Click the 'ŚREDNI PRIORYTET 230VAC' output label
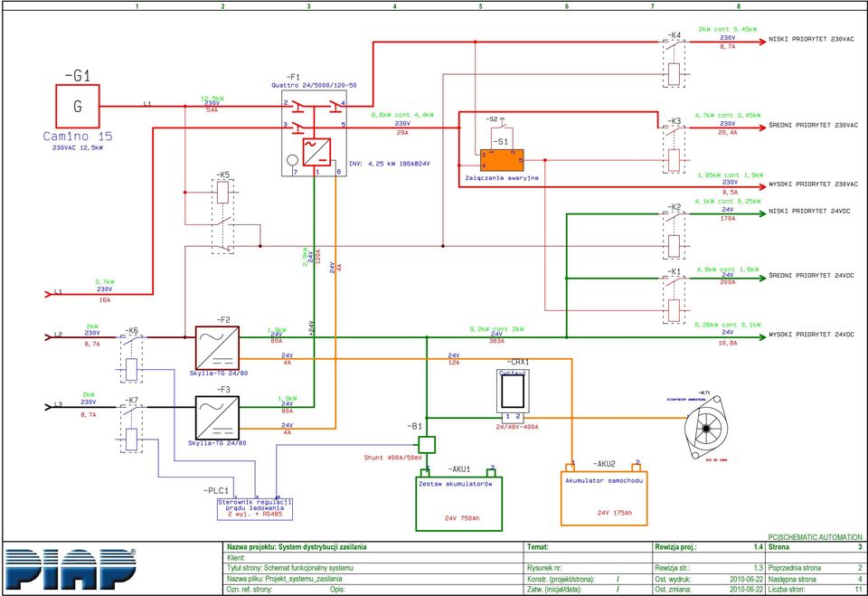The width and height of the screenshot is (868, 596). [813, 125]
